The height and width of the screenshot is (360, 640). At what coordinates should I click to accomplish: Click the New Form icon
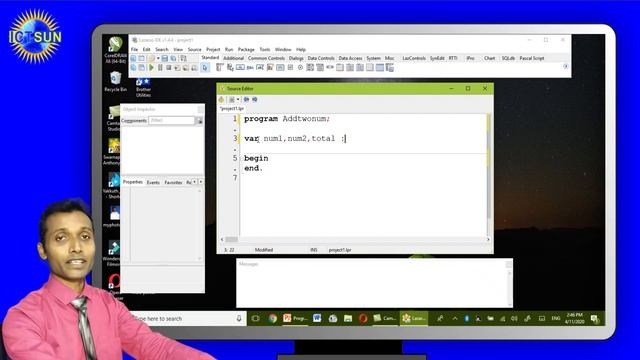pyautogui.click(x=141, y=58)
